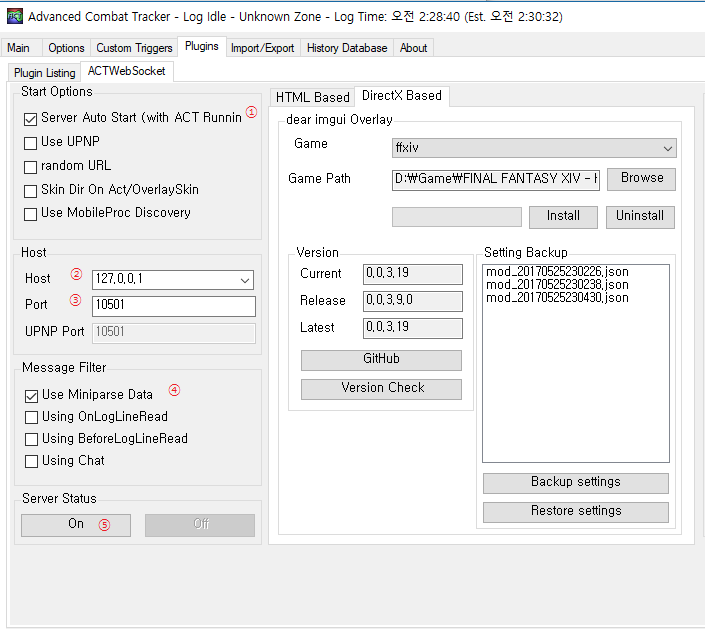Click the install progress bar

click(457, 217)
